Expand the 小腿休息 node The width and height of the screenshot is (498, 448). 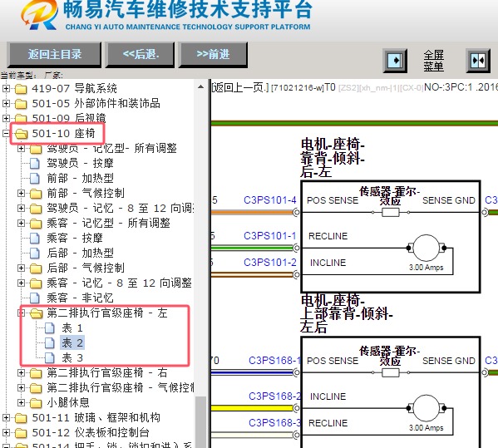[x=21, y=402]
